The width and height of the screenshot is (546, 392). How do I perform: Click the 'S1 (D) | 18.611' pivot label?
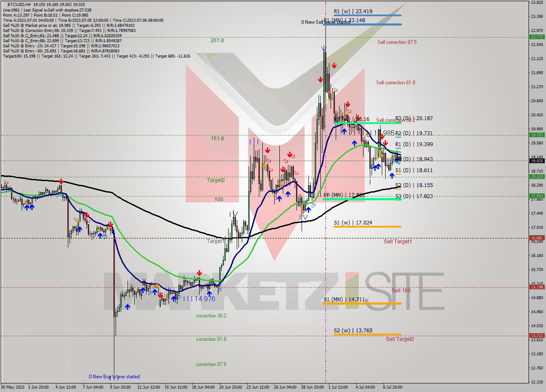click(414, 170)
